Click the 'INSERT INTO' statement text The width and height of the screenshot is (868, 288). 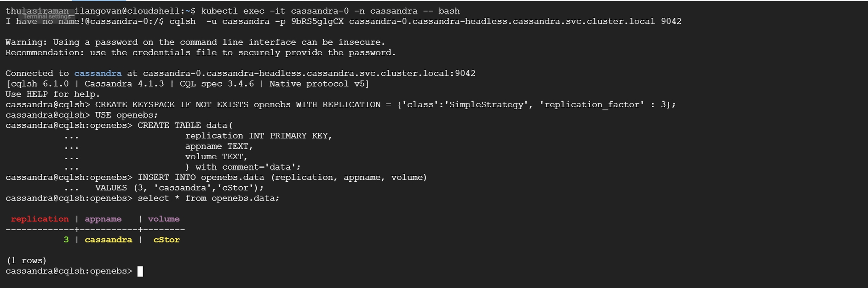click(167, 177)
